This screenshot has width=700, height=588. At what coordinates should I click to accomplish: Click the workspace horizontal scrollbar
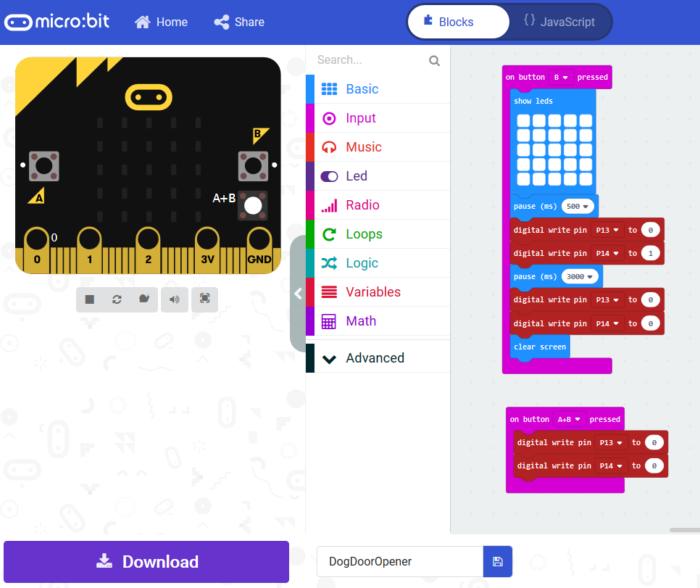pyautogui.click(x=684, y=530)
